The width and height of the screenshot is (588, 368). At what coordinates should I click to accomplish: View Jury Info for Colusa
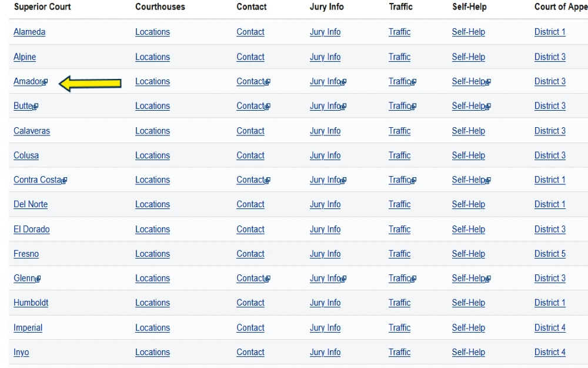[325, 155]
